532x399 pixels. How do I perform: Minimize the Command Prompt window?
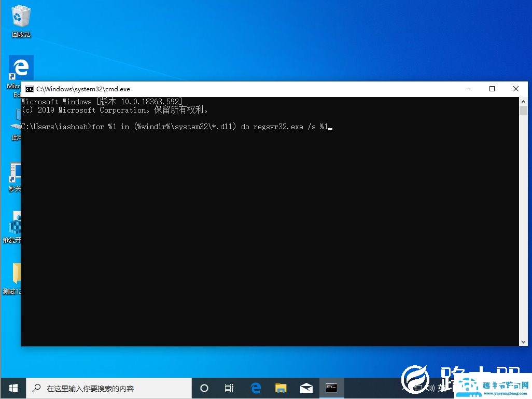(468, 89)
